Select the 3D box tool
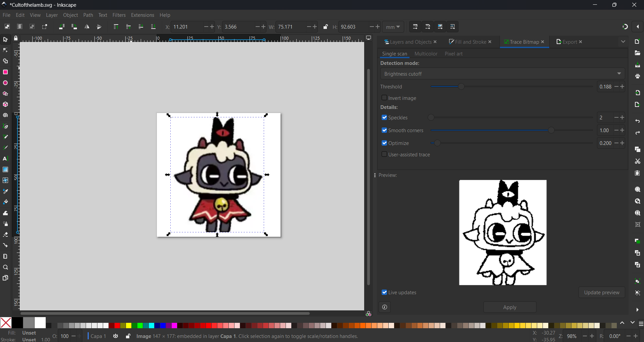Image resolution: width=644 pixels, height=342 pixels. coord(5,105)
